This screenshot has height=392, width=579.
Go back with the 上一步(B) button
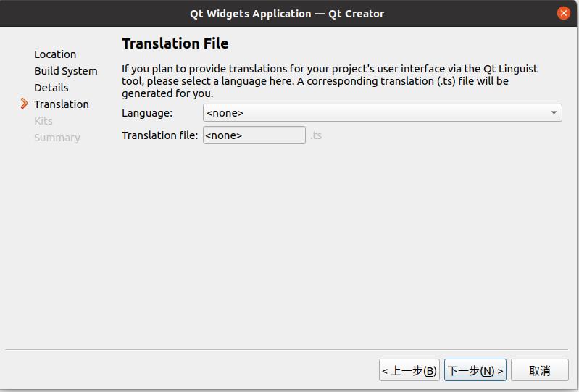pos(409,370)
